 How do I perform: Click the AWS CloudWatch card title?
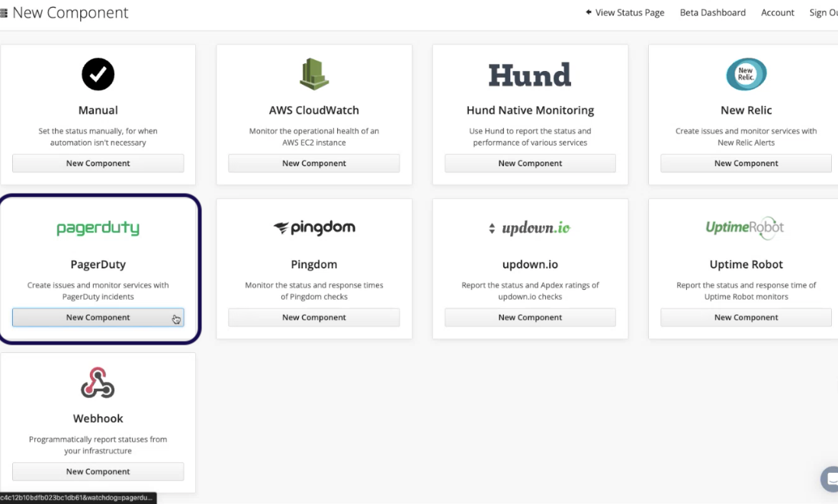click(x=314, y=110)
